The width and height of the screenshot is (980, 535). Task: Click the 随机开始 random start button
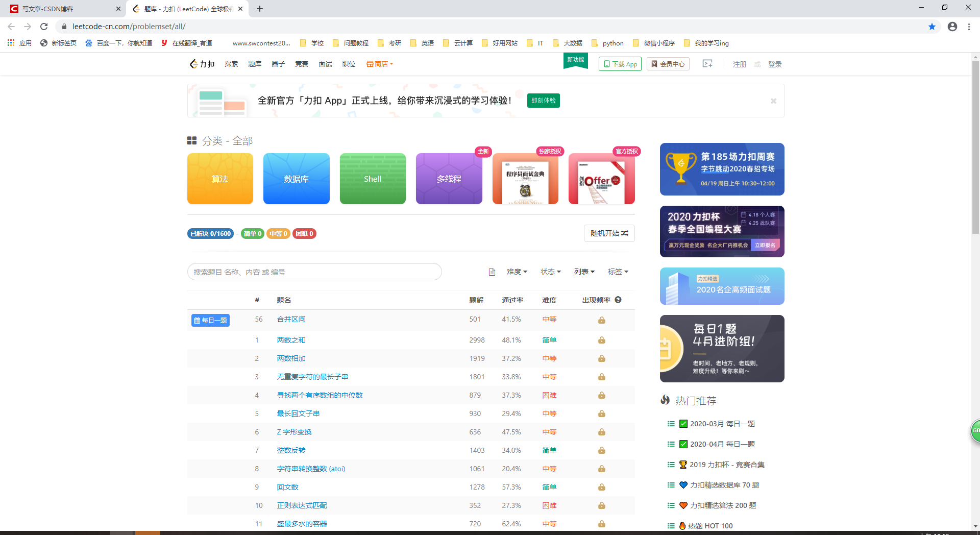click(609, 233)
